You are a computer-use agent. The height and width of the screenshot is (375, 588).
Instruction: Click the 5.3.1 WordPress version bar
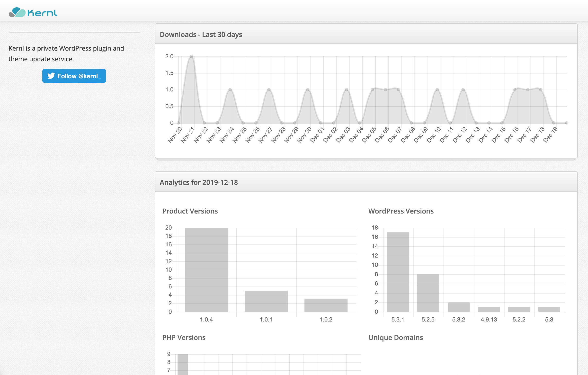398,272
